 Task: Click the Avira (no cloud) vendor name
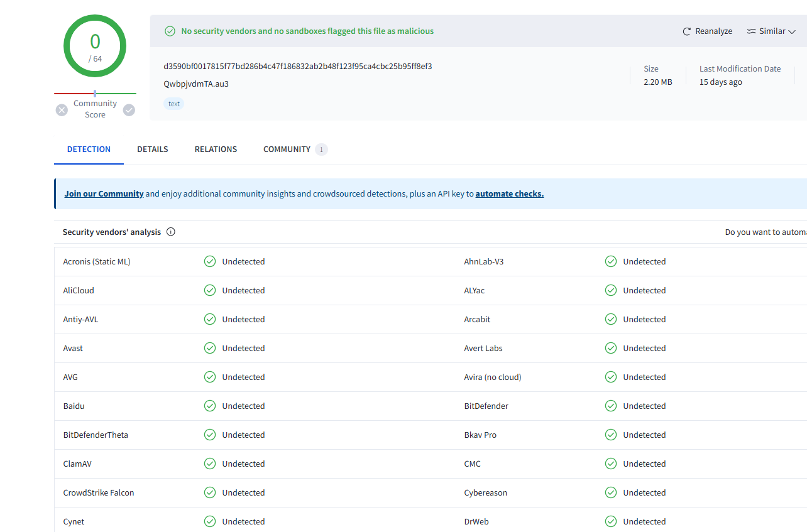tap(493, 377)
